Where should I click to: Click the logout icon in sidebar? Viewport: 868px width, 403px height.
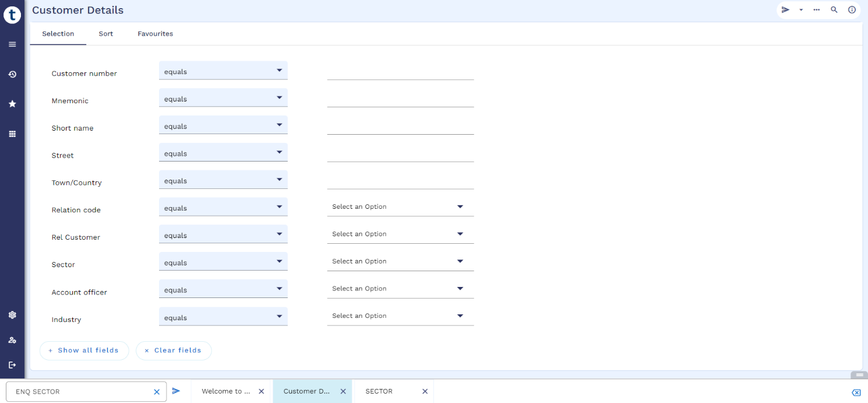coord(12,365)
